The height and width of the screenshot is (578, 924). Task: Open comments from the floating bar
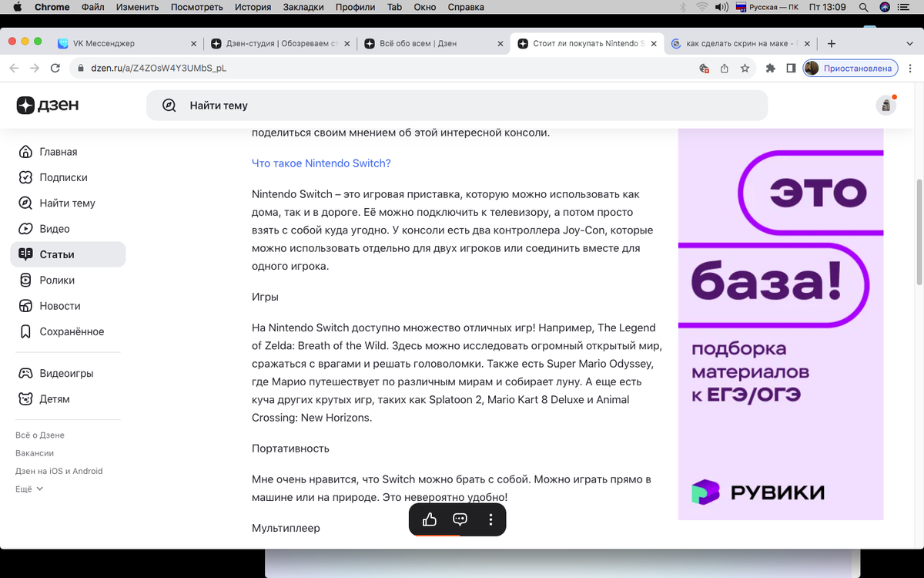[460, 519]
